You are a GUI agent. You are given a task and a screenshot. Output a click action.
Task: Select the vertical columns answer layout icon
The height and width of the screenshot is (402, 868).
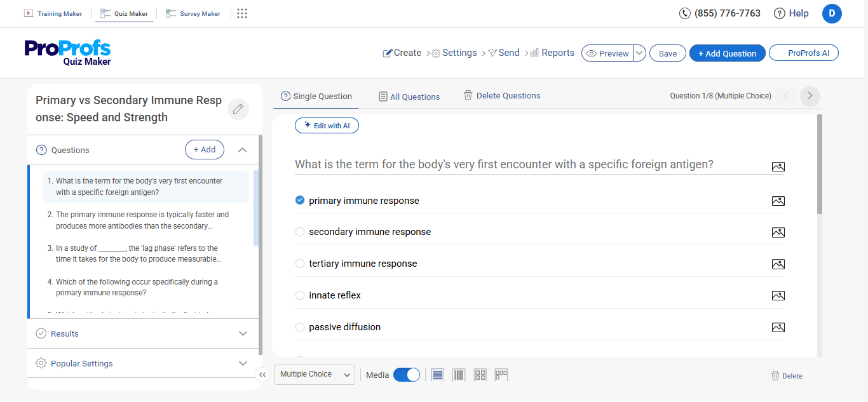pos(459,375)
